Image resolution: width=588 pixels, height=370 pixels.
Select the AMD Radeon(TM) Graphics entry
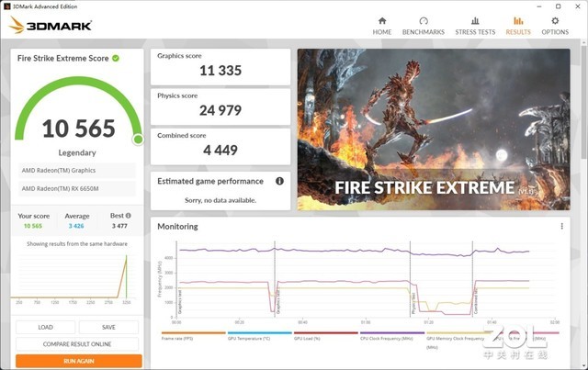point(77,170)
